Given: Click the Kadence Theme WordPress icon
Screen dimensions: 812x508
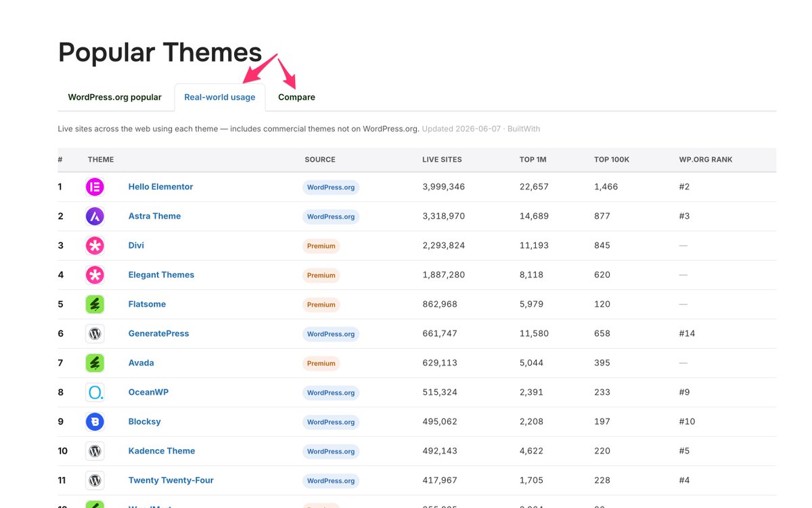Looking at the screenshot, I should (95, 451).
